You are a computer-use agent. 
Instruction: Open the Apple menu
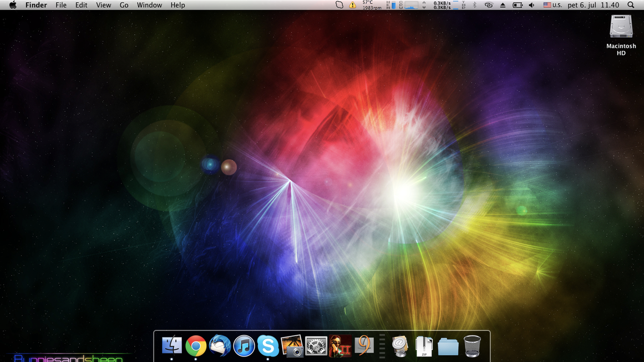click(x=12, y=5)
